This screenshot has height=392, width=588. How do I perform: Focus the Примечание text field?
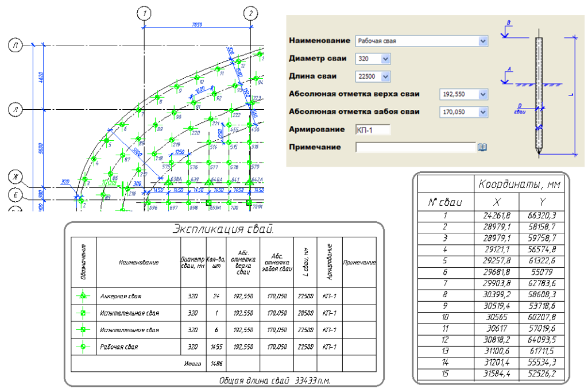coord(415,148)
